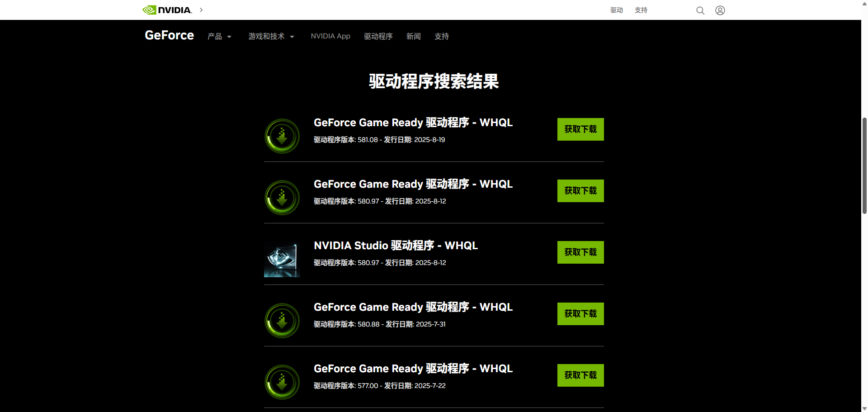Click the scrollbar down arrow
The image size is (868, 412).
tap(864, 409)
